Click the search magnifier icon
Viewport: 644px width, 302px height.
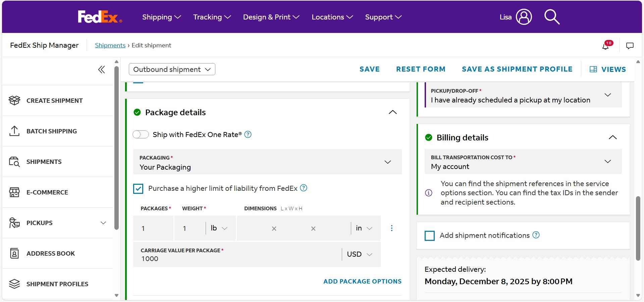click(x=552, y=17)
